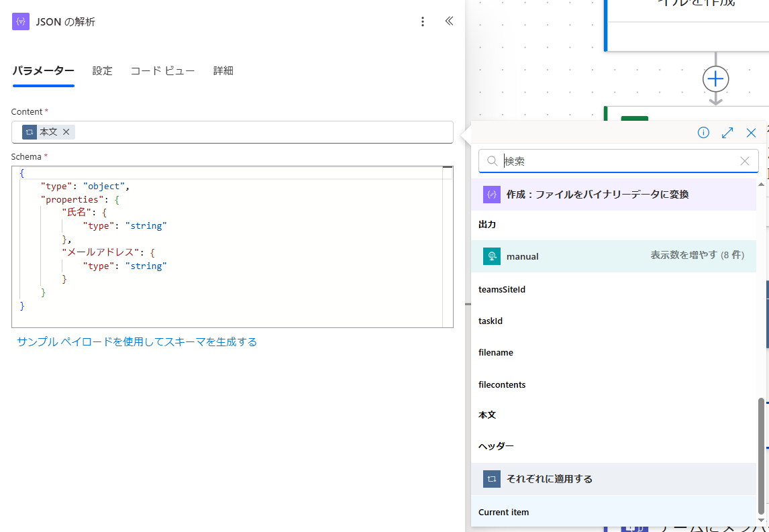The width and height of the screenshot is (769, 532).
Task: Click the info icon in dynamic content popup
Action: click(x=703, y=132)
